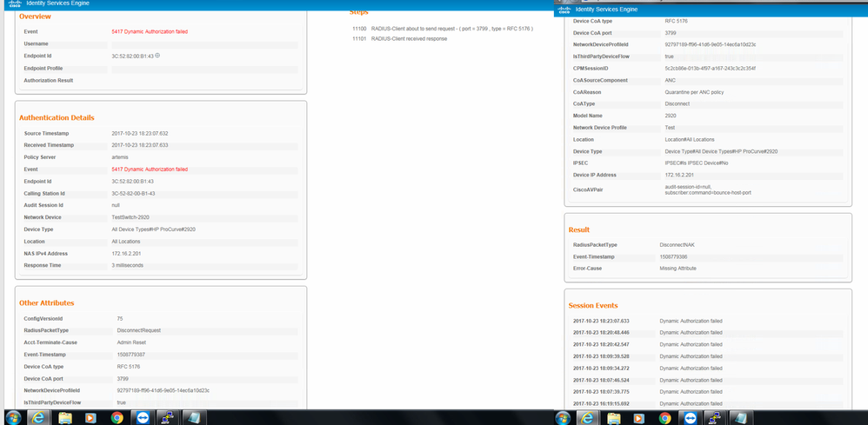Open TeamViewer on the left taskbar
This screenshot has width=868, height=425.
pos(143,418)
